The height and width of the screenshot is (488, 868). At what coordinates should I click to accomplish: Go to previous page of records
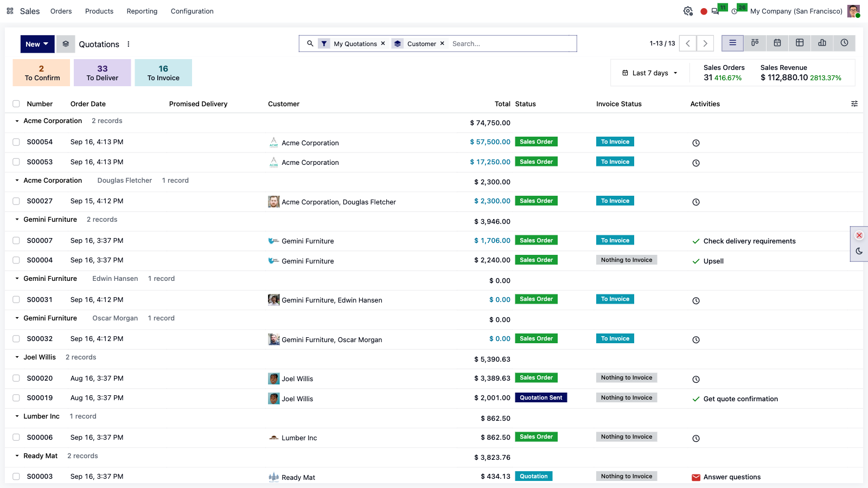[688, 43]
